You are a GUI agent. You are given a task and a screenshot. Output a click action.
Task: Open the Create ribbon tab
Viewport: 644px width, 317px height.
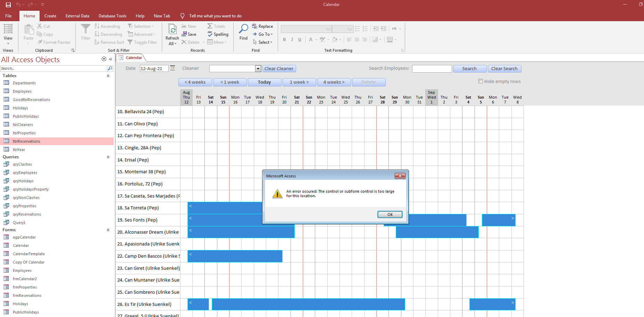[50, 16]
